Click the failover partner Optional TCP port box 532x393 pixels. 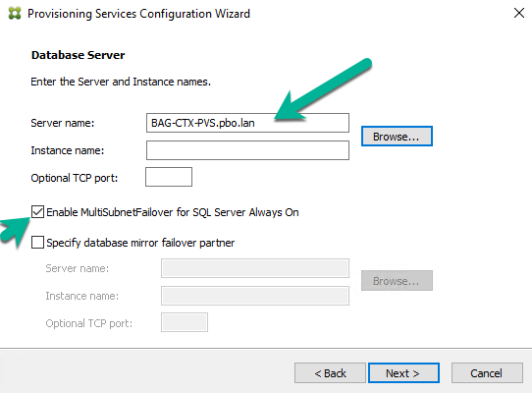[185, 322]
